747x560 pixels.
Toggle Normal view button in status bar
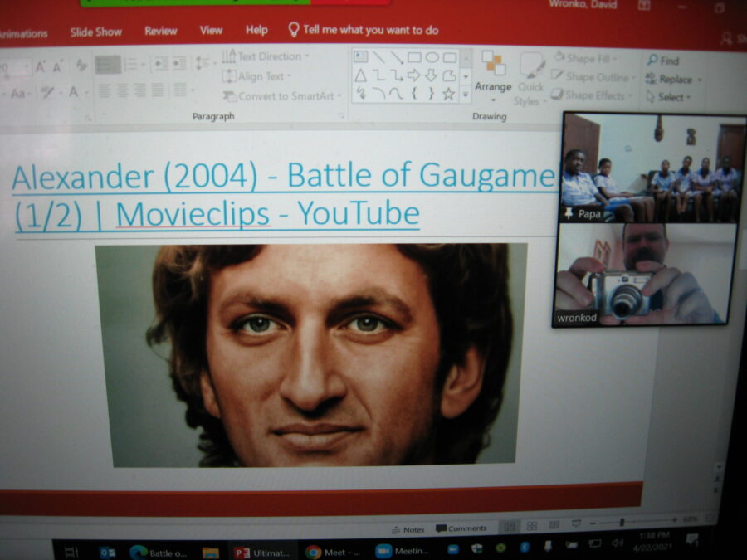pyautogui.click(x=510, y=526)
